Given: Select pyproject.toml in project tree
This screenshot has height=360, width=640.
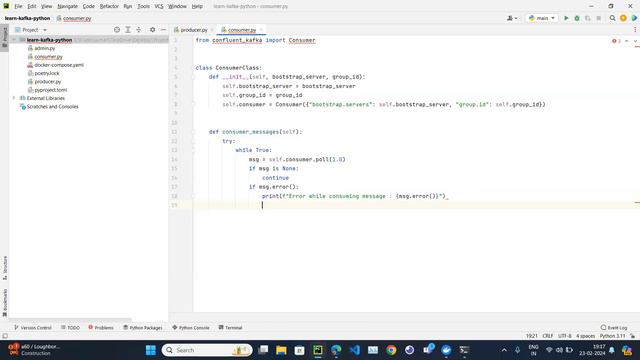Looking at the screenshot, I should (51, 90).
